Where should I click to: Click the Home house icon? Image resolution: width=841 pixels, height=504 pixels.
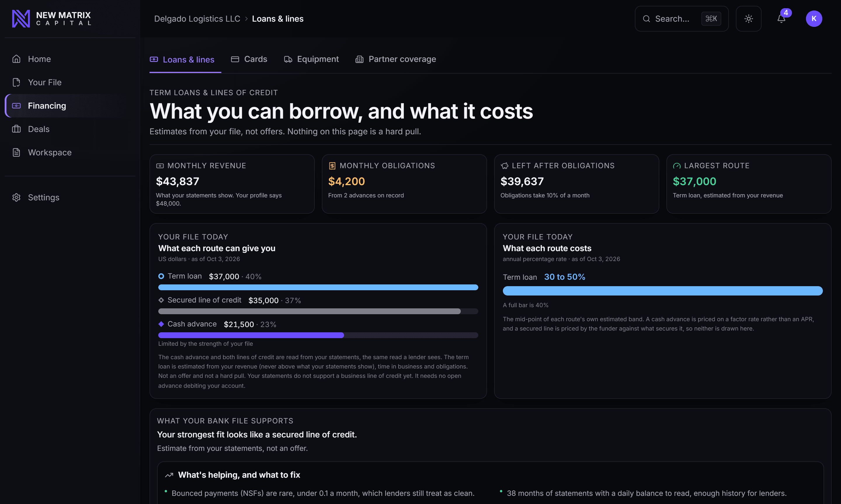click(16, 59)
